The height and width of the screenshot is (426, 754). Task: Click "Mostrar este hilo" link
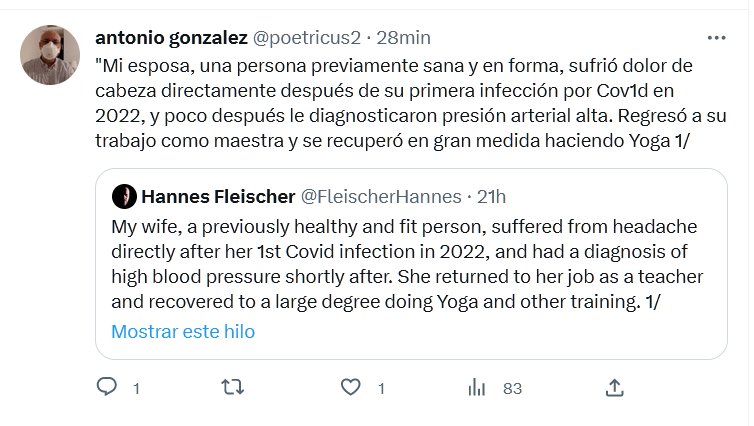[183, 331]
